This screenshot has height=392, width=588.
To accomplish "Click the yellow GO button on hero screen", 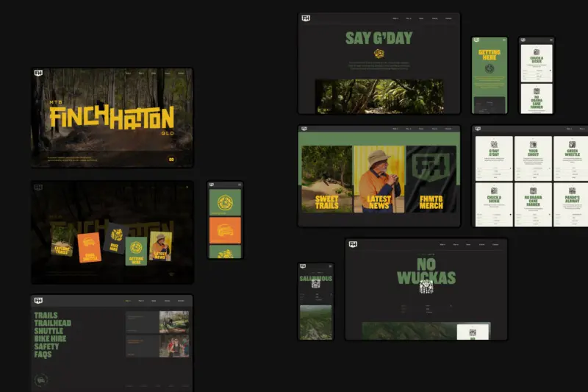I will click(171, 160).
